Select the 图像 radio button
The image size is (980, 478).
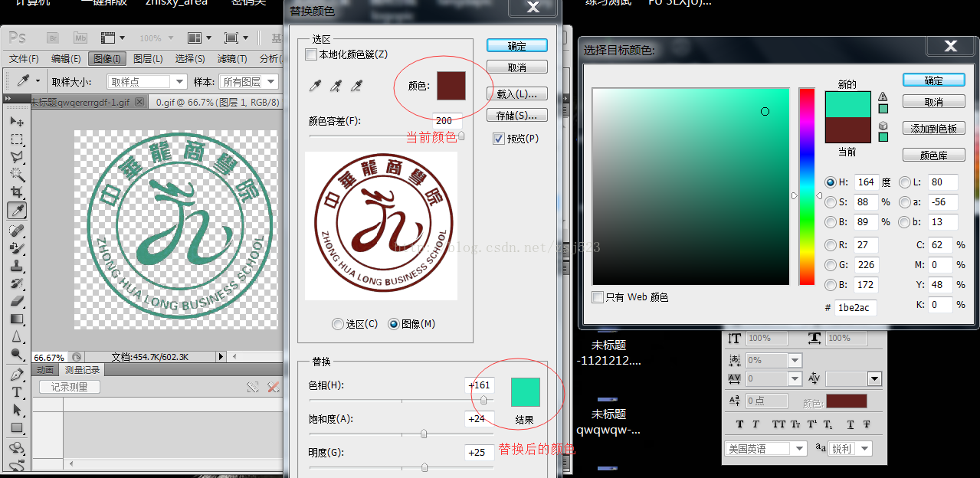coord(394,324)
